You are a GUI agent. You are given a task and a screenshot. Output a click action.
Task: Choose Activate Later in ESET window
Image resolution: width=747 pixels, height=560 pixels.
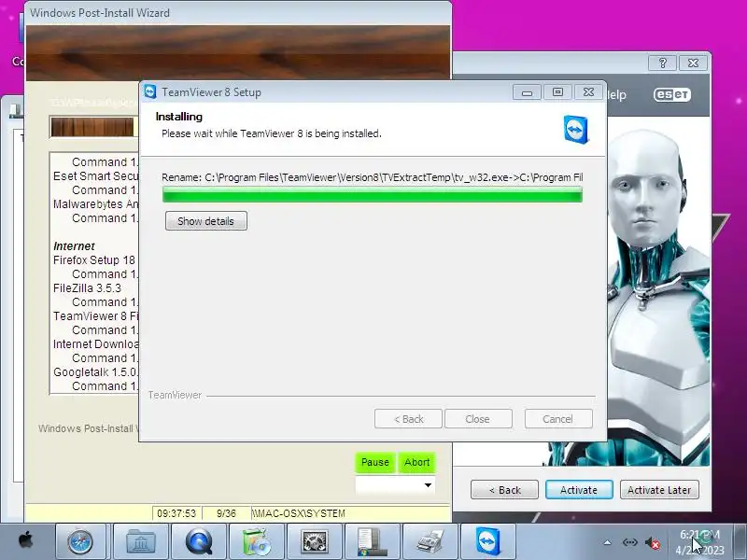tap(659, 490)
